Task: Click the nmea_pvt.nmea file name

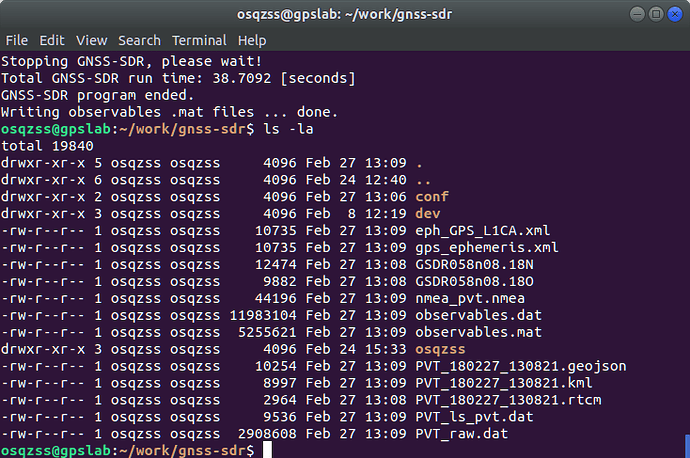Action: [x=470, y=298]
